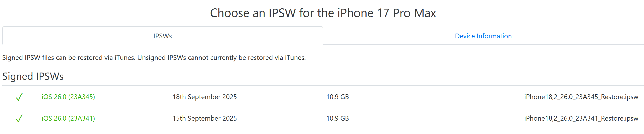The height and width of the screenshot is (134, 644).
Task: Click the sentence starting "Signed IPSW files can"
Action: [x=69, y=58]
